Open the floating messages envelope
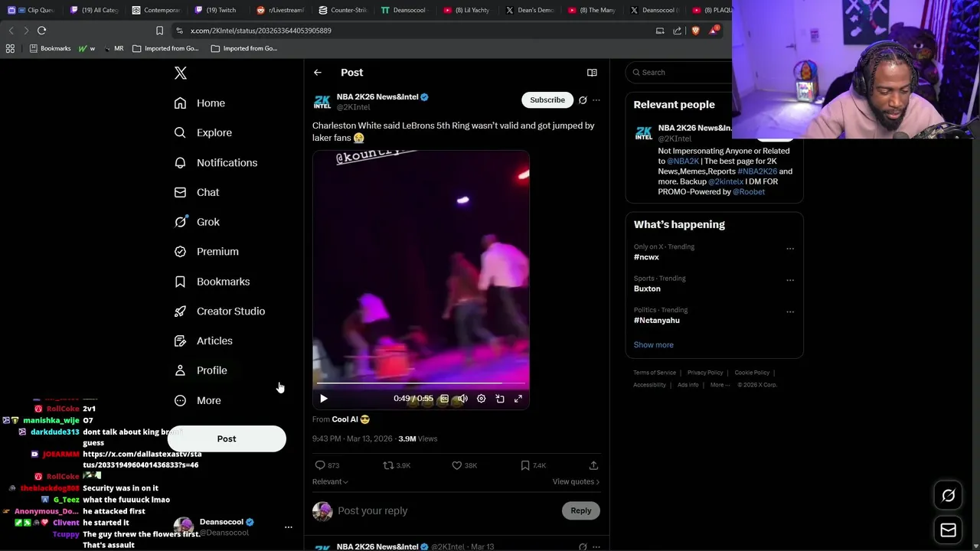Image resolution: width=980 pixels, height=551 pixels. point(948,530)
